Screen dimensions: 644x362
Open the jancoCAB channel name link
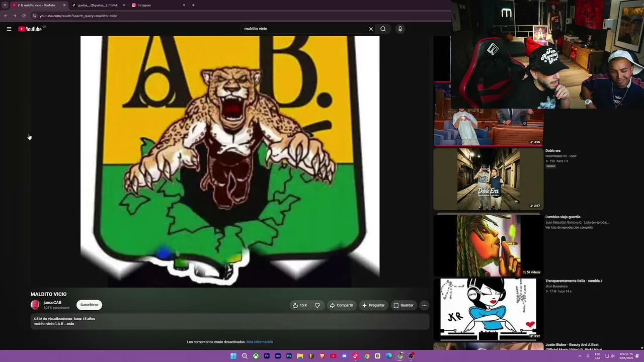pyautogui.click(x=52, y=303)
